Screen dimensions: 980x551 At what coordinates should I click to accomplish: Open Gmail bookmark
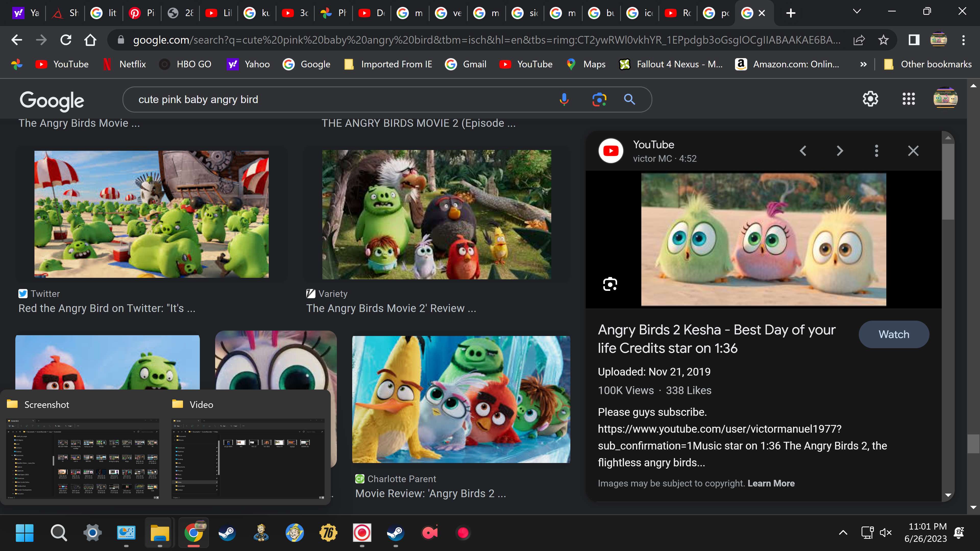pos(466,64)
